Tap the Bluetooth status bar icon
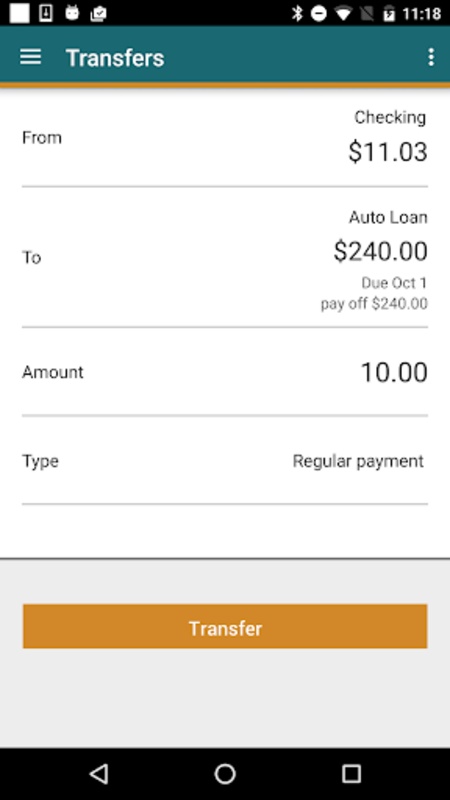 296,13
